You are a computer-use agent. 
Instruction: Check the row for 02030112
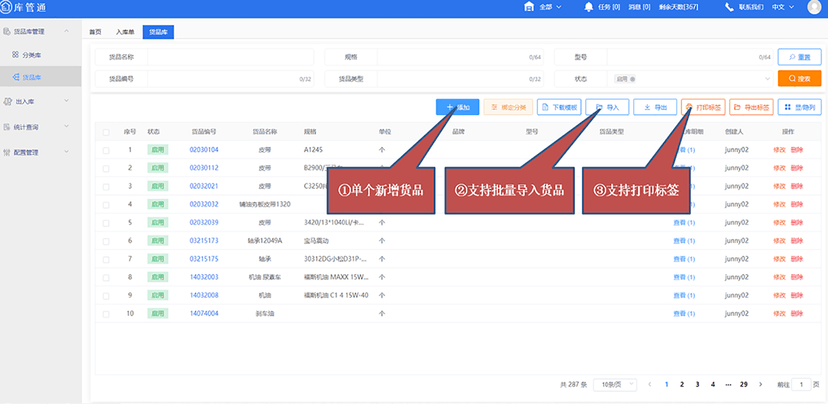pos(106,168)
